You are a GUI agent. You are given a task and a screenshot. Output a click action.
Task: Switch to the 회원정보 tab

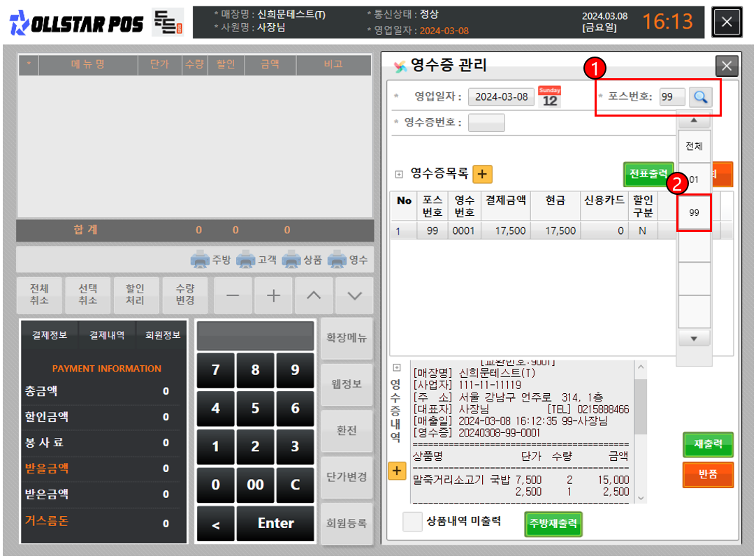click(159, 335)
